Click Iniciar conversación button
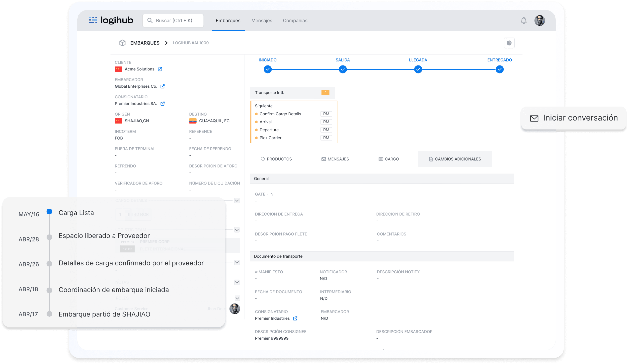This screenshot has width=628, height=364. click(x=573, y=118)
